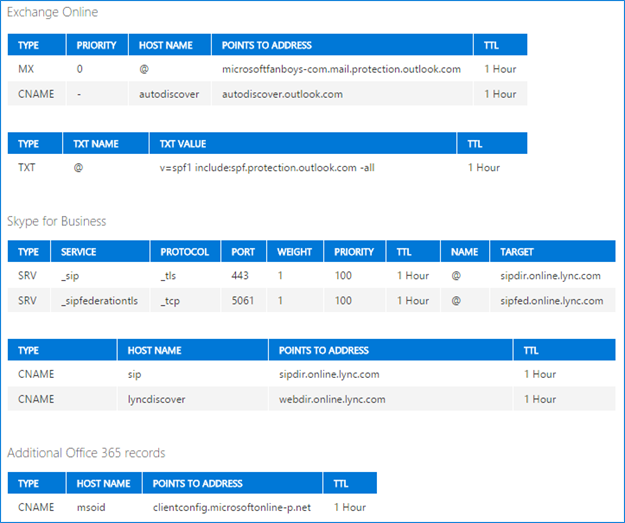Select the msoid host name cell
The image size is (625, 523).
point(91,507)
